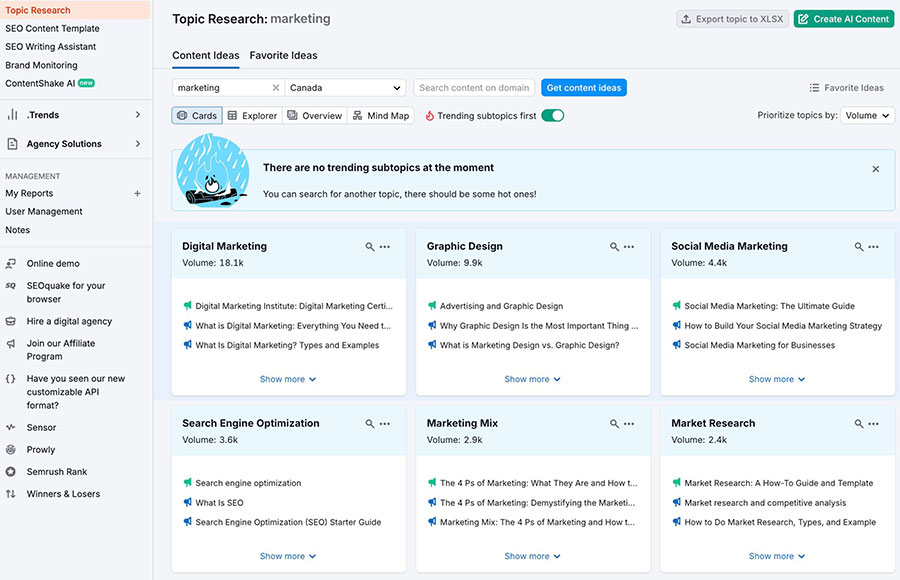900x580 pixels.
Task: Open Topic Research in sidebar
Action: click(38, 10)
